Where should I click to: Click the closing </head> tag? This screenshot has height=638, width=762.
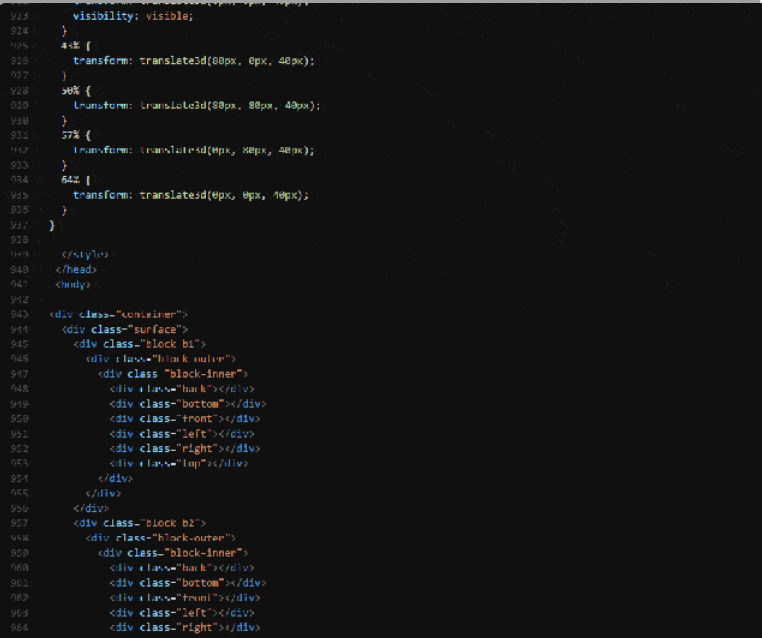pos(78,269)
